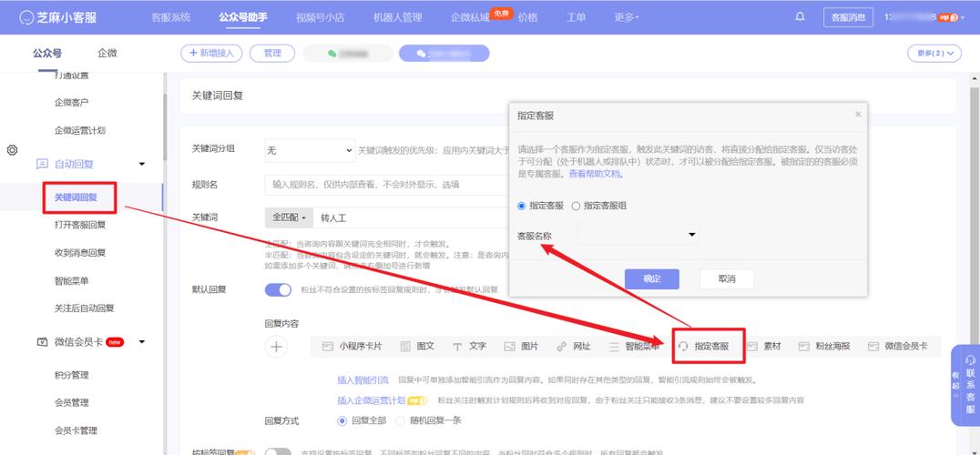Click the 插入企微运营计划 link

pos(372,400)
